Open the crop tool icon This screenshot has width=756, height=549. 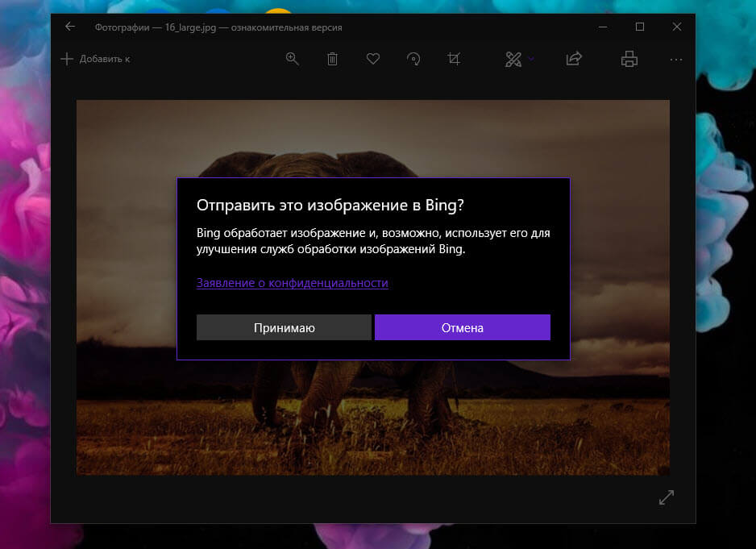point(454,59)
